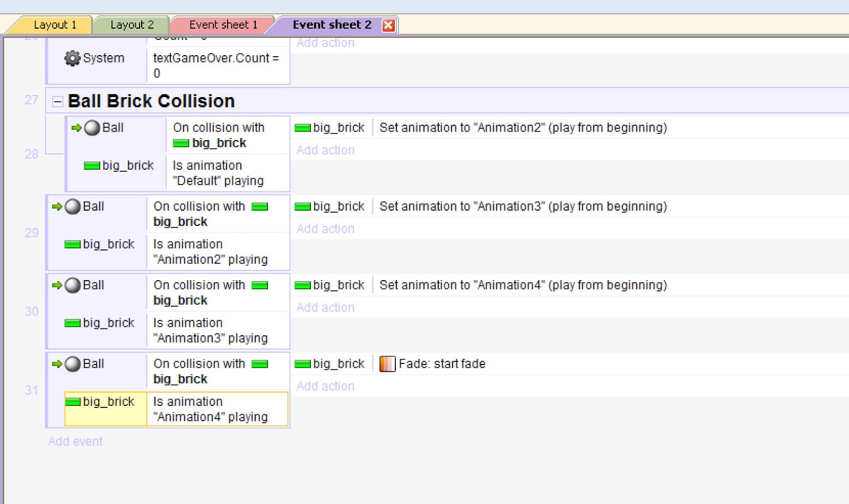Select the Ball object icon in event 28
849x504 pixels.
click(92, 128)
